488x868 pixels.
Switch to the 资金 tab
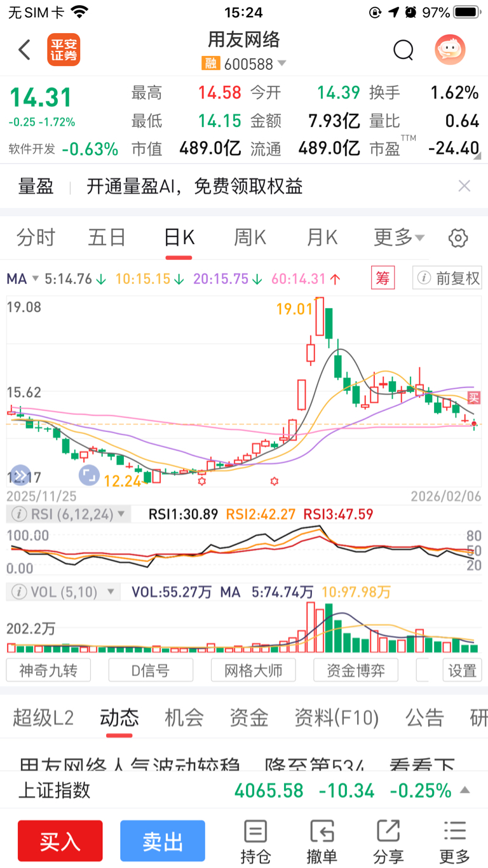tap(249, 718)
